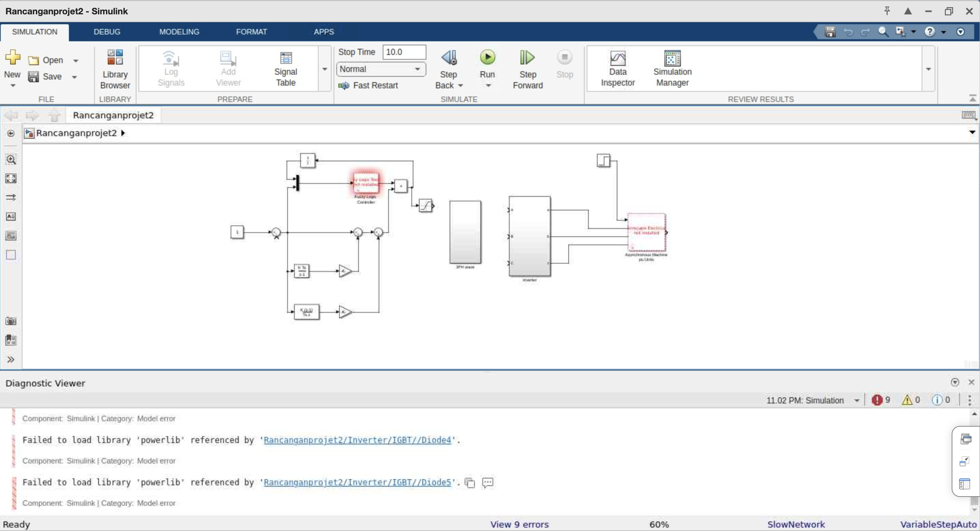Select the Inverter subsystem block
980x531 pixels.
529,236
